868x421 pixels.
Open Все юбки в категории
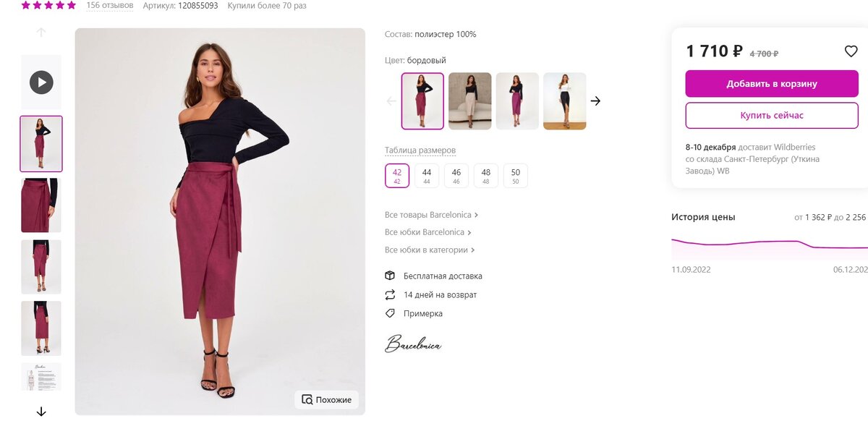coord(430,250)
